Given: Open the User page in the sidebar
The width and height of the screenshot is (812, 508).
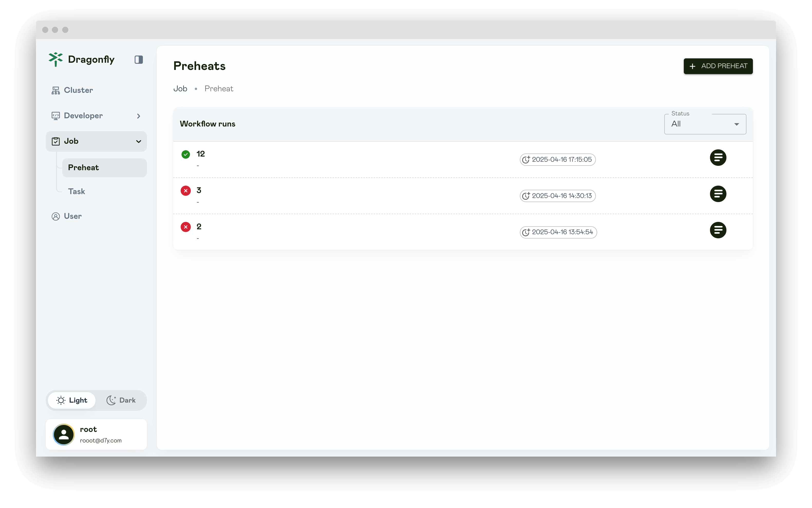Looking at the screenshot, I should coord(72,216).
